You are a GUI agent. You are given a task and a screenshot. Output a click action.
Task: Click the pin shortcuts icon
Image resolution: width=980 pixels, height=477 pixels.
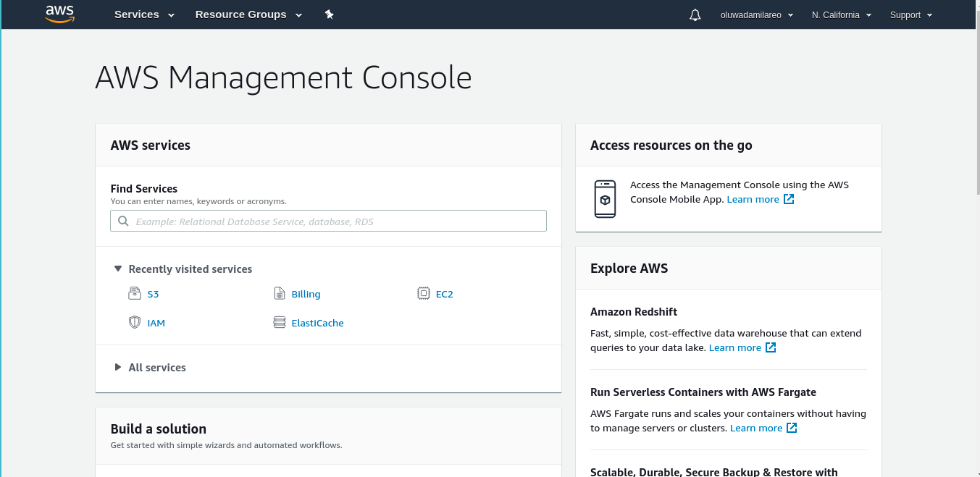coord(329,14)
